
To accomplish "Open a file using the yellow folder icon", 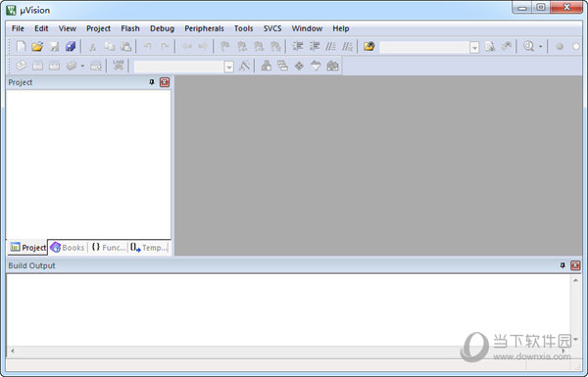I will click(x=37, y=46).
